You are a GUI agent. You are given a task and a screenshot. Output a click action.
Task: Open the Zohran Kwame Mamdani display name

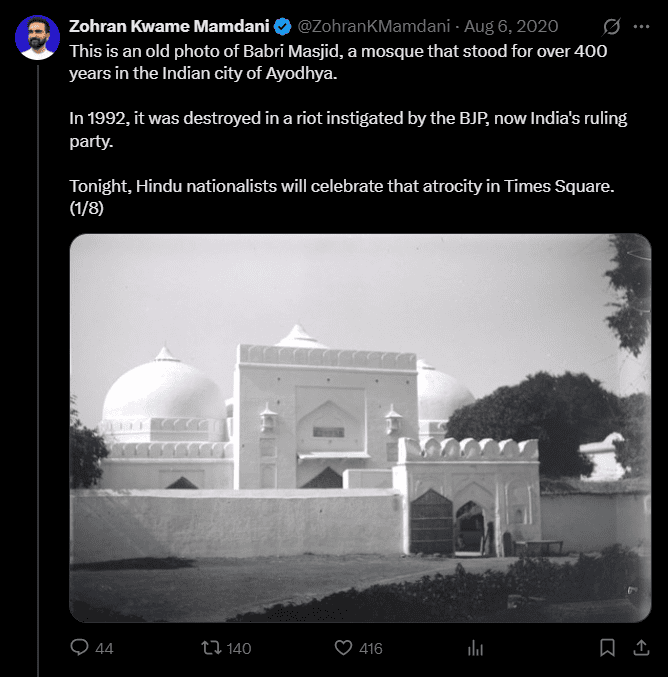(x=169, y=27)
